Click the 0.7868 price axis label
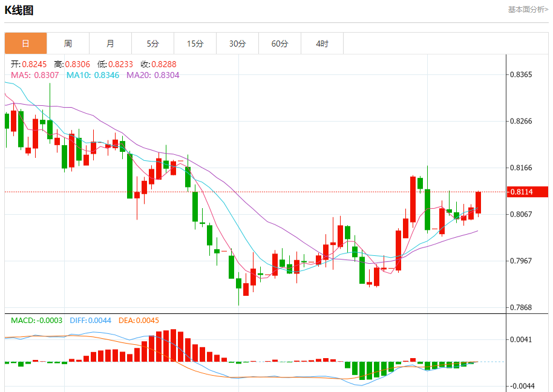 (521, 307)
